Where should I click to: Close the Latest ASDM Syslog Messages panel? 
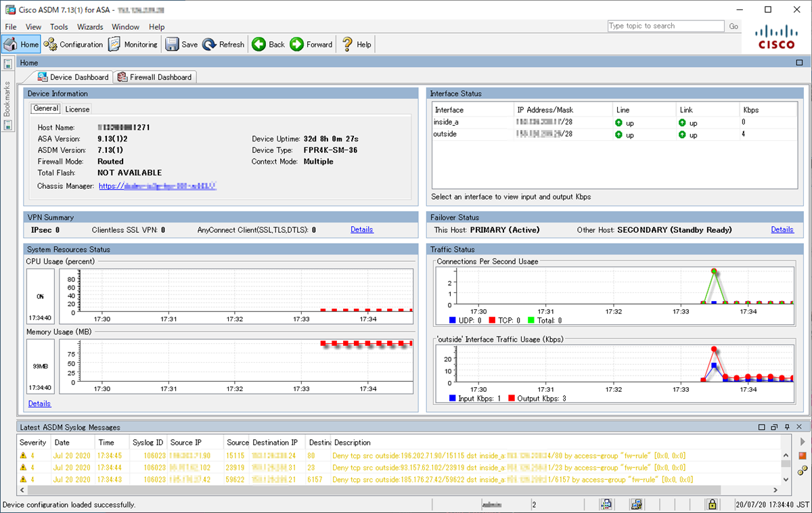pyautogui.click(x=799, y=427)
